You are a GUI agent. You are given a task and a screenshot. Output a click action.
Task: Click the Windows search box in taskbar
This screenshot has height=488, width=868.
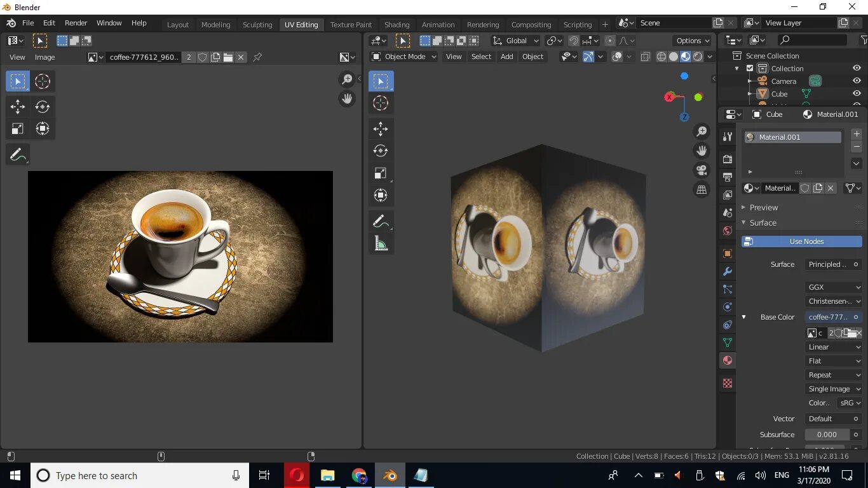tap(140, 475)
